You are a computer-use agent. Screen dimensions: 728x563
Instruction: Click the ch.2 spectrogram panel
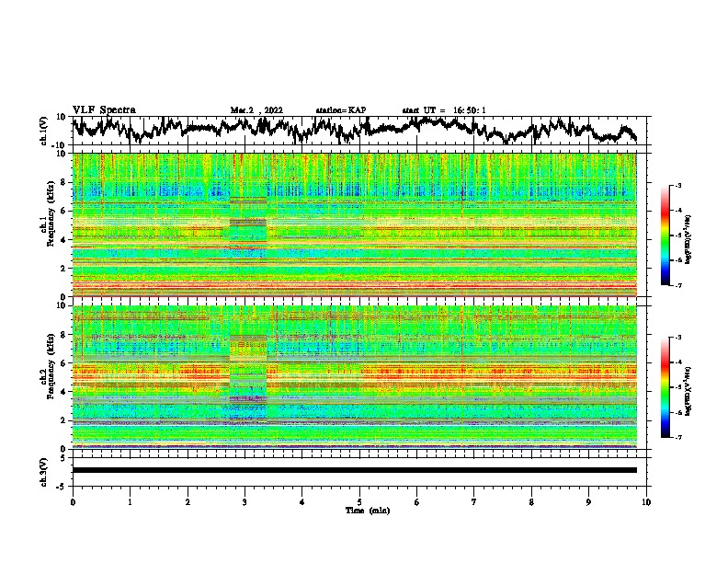coord(354,377)
